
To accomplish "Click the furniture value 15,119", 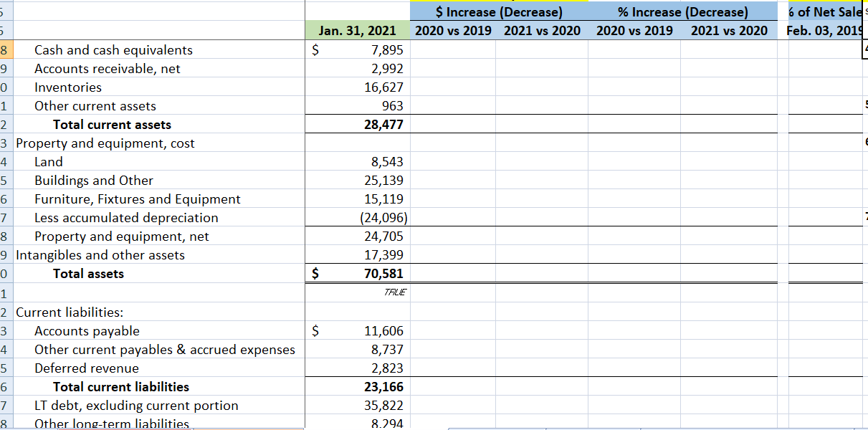I will [x=358, y=199].
